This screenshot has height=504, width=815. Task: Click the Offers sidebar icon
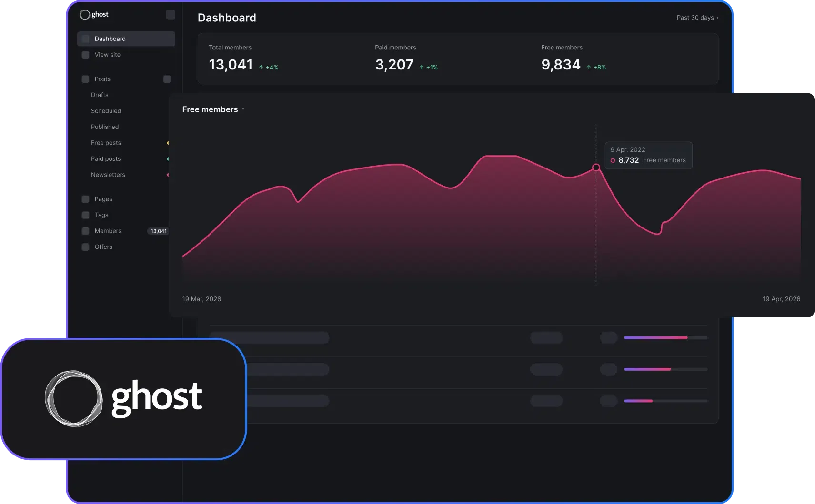(x=86, y=247)
